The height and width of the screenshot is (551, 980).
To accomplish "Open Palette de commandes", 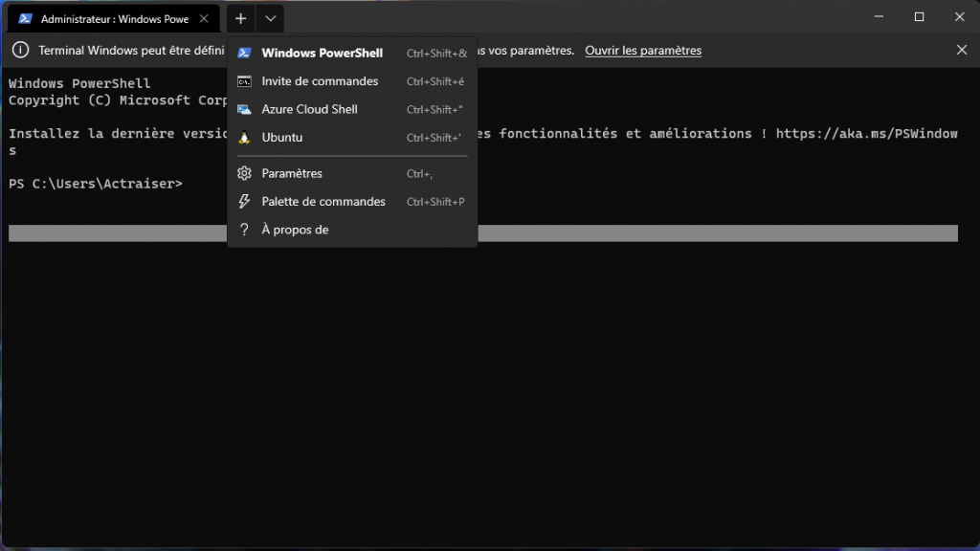I will [352, 202].
